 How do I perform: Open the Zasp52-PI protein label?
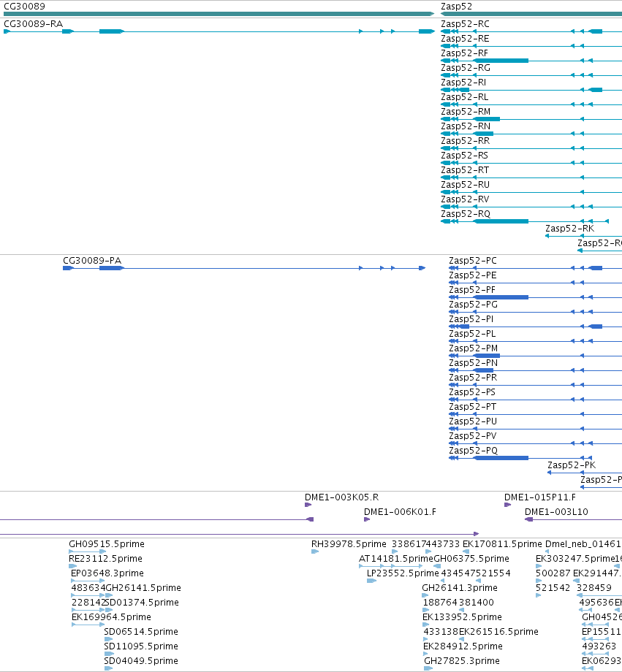point(471,319)
